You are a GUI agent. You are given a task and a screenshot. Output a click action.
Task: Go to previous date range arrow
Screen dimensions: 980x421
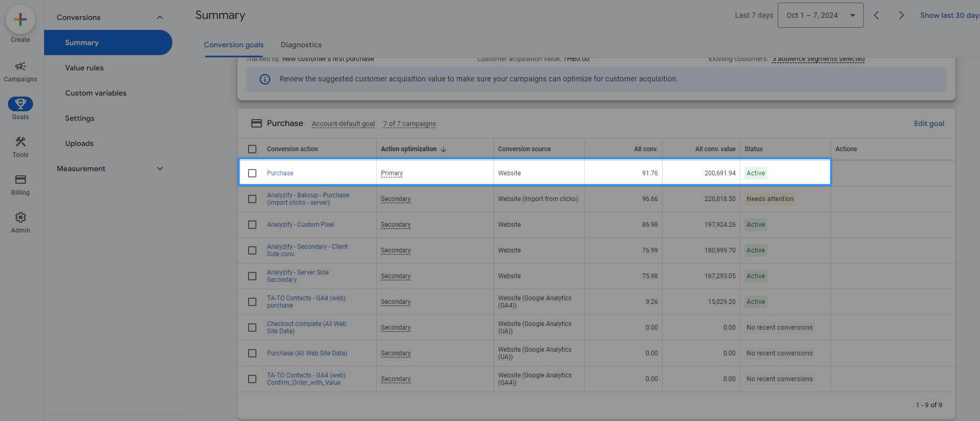[x=876, y=15]
